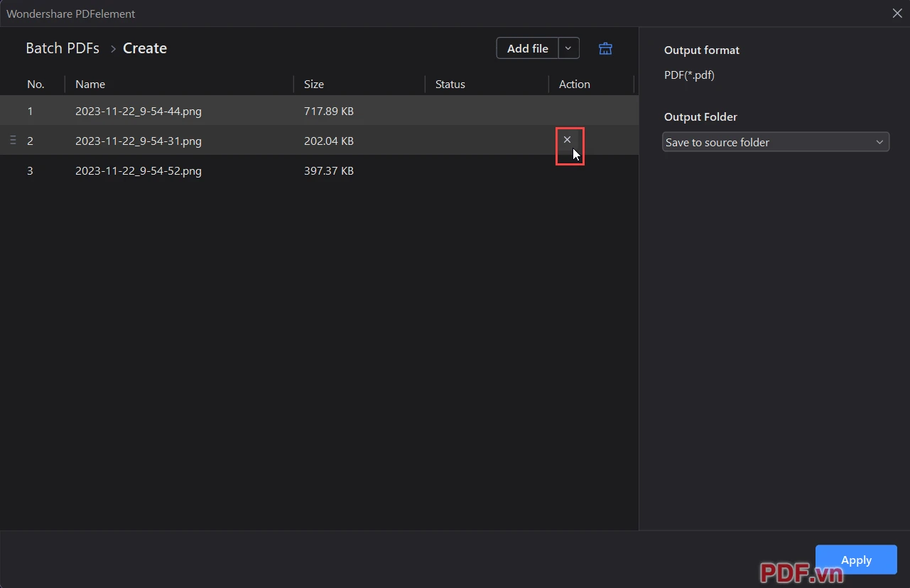
Task: Click the Output Folder label
Action: pyautogui.click(x=700, y=116)
